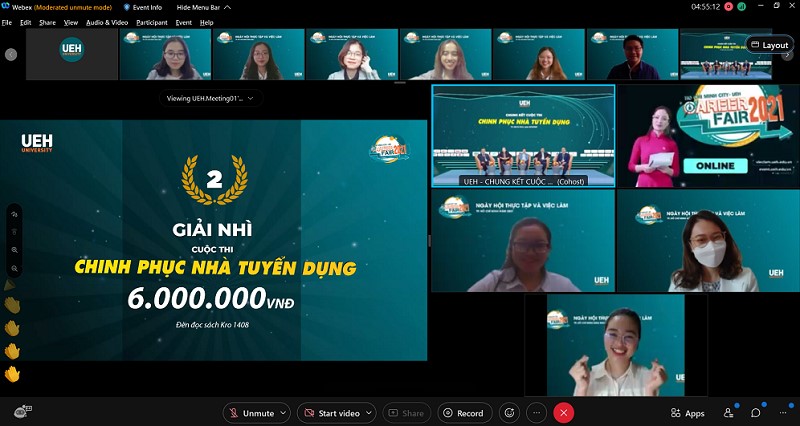
Task: Open the Edit menu
Action: (x=26, y=22)
